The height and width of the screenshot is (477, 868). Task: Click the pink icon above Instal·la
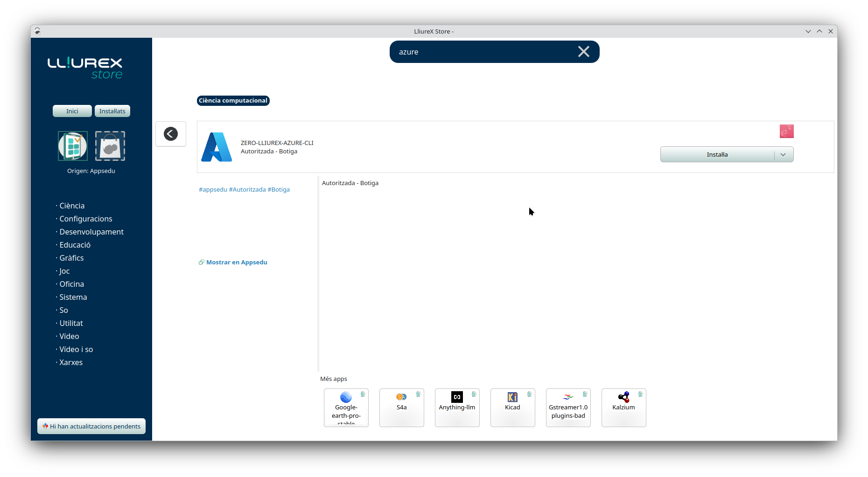786,131
